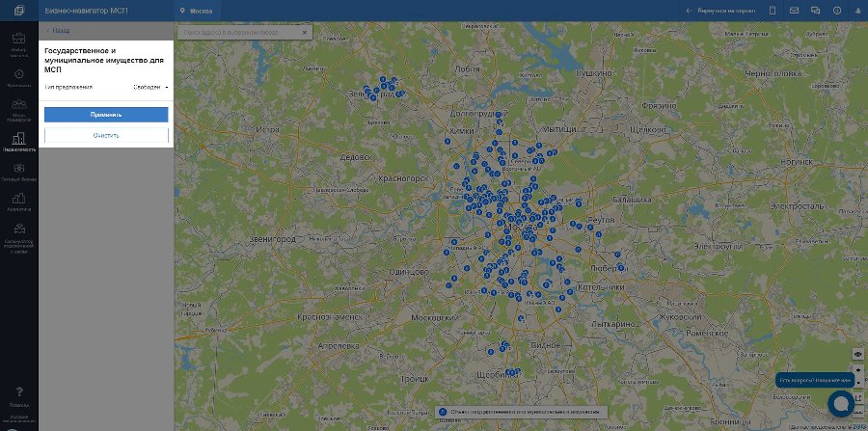
Task: Open the round chat widget button
Action: [840, 404]
